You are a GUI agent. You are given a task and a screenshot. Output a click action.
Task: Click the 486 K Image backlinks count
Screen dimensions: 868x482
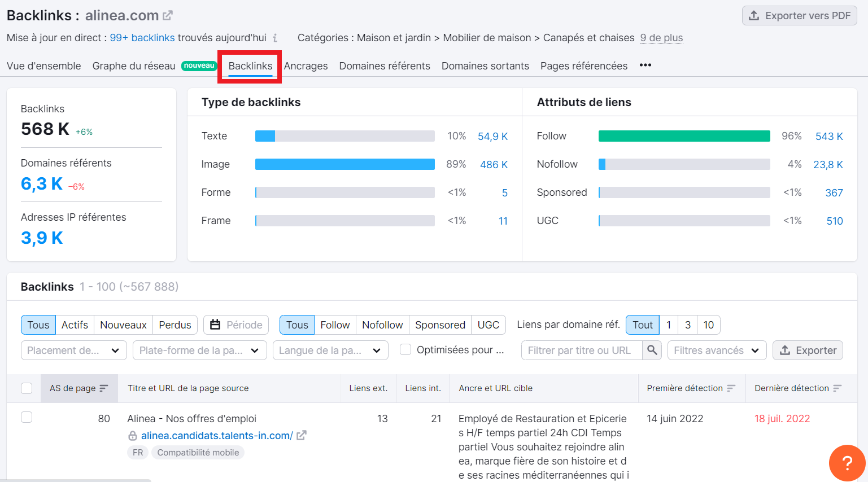tap(494, 164)
